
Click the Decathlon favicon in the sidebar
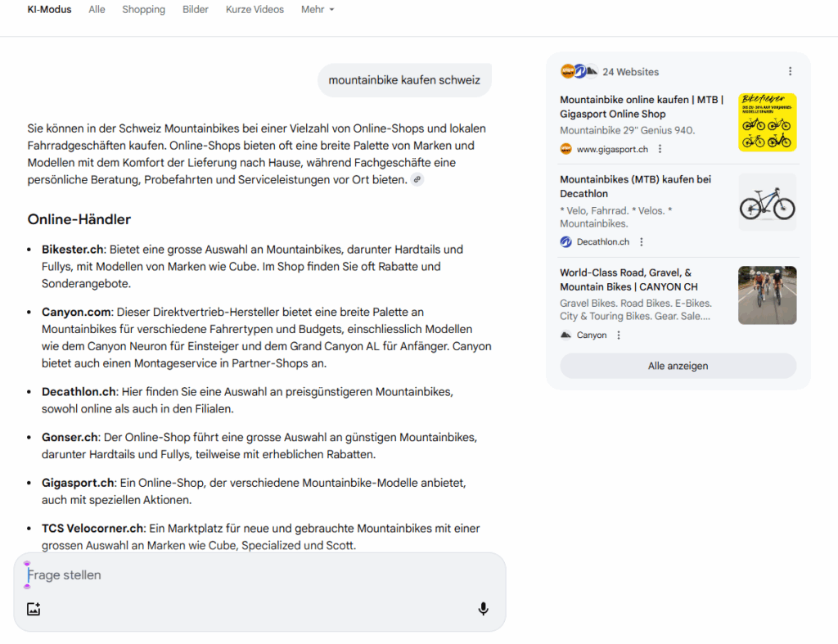pyautogui.click(x=565, y=241)
